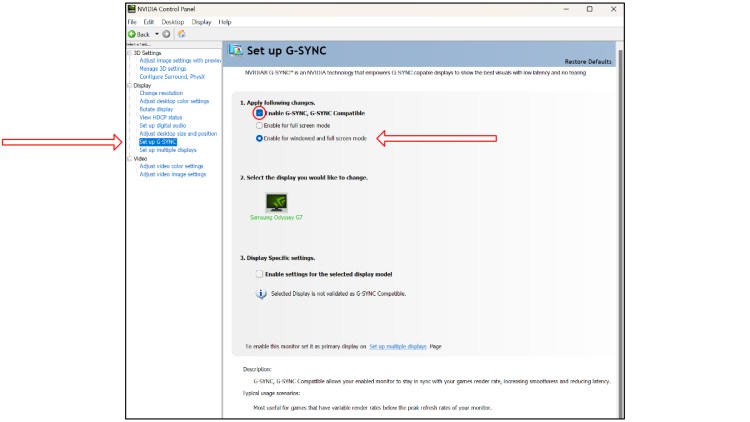Viewport: 750px width, 422px height.
Task: Open the Back button history dropdown arrow
Action: click(156, 33)
